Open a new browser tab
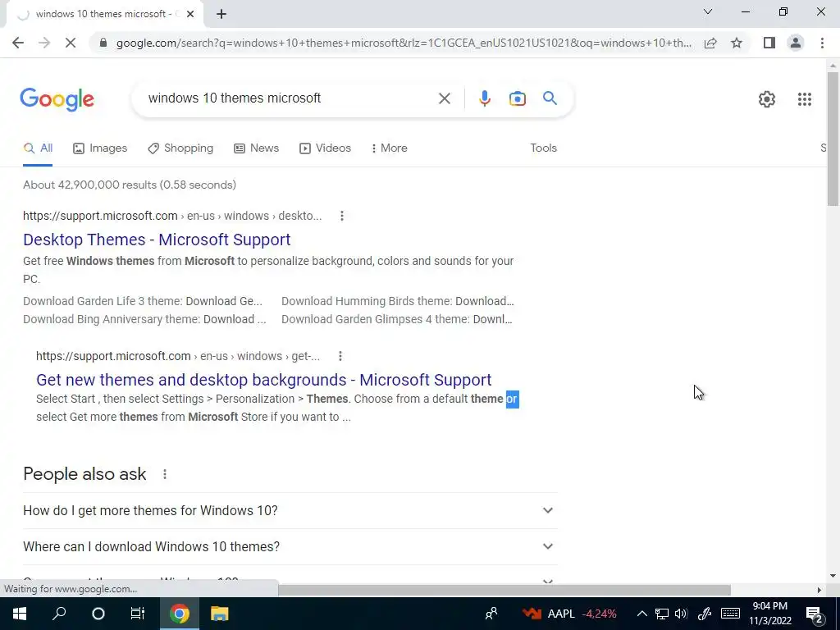840x630 pixels. (x=221, y=14)
